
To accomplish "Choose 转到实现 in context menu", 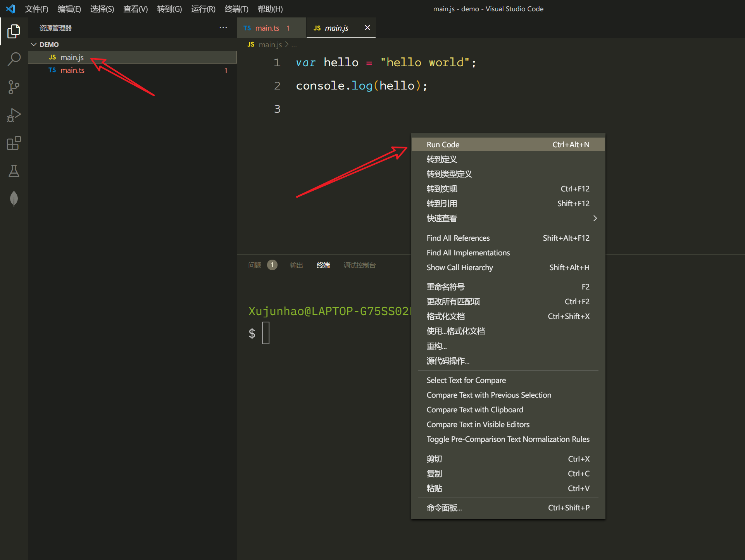I will point(508,189).
